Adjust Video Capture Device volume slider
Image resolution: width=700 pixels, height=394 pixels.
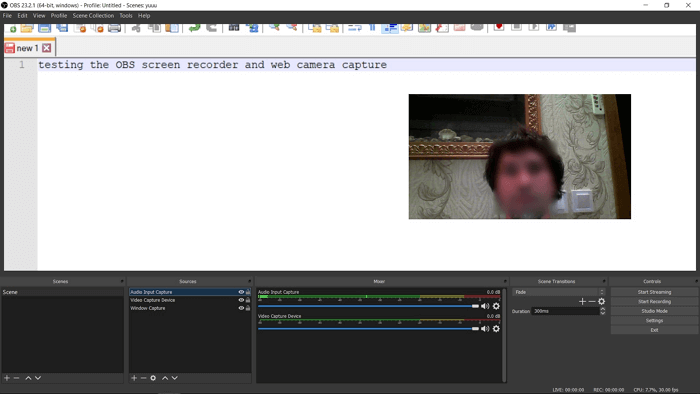pyautogui.click(x=368, y=329)
